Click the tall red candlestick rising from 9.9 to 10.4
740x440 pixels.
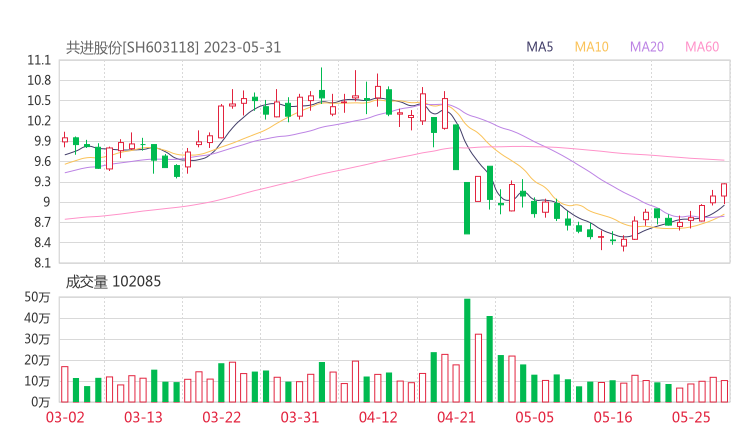point(221,122)
